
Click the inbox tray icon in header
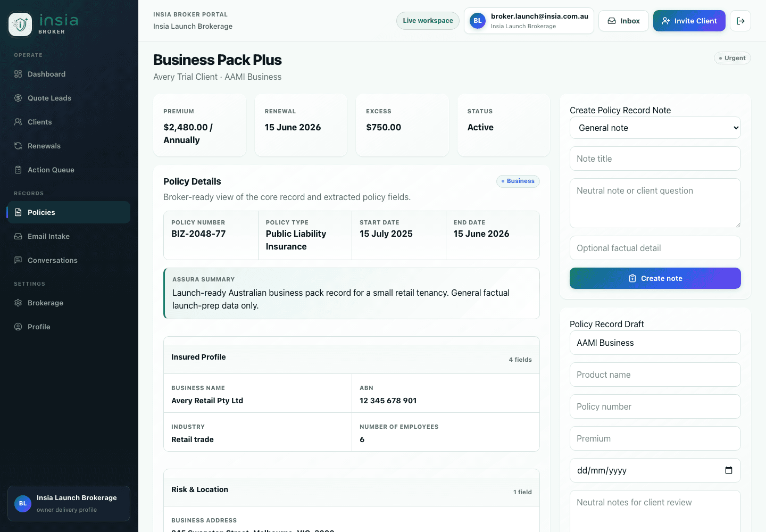612,21
